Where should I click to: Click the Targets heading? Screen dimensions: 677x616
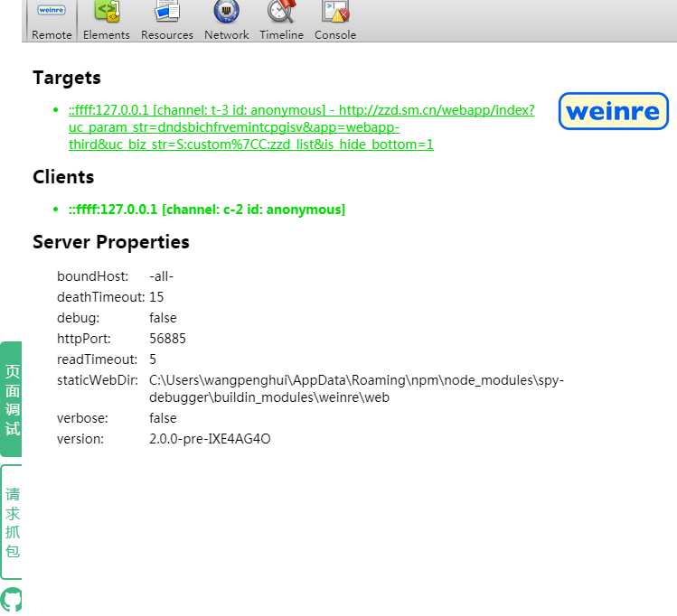(x=67, y=78)
